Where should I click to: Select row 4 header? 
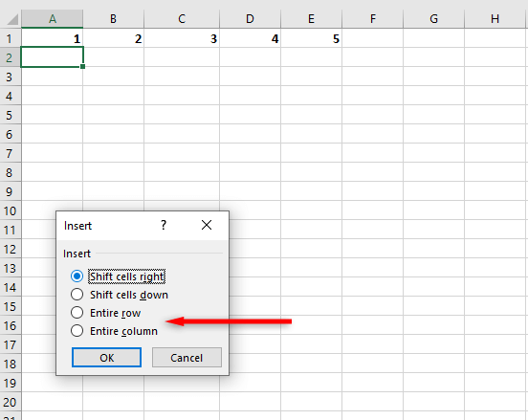11,96
